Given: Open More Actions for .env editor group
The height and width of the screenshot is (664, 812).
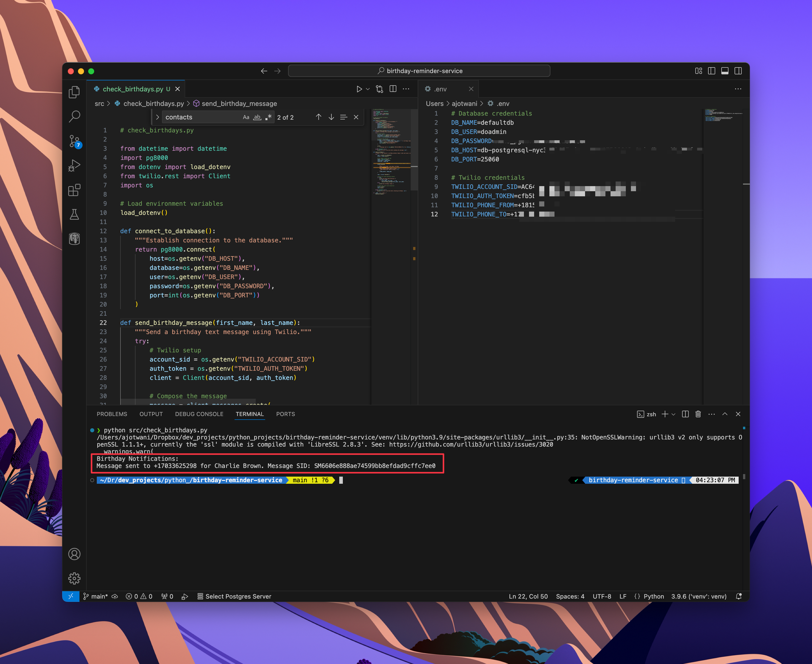Looking at the screenshot, I should click(x=738, y=89).
